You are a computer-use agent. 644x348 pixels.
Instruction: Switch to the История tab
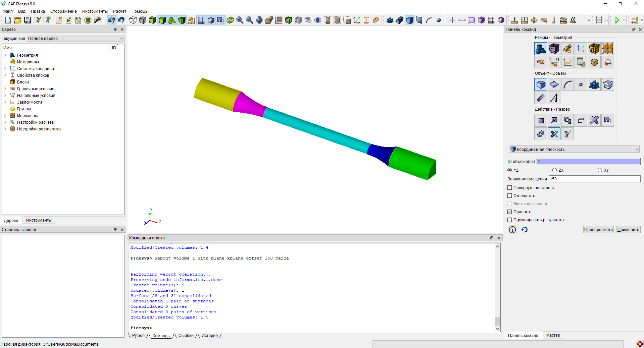click(210, 336)
